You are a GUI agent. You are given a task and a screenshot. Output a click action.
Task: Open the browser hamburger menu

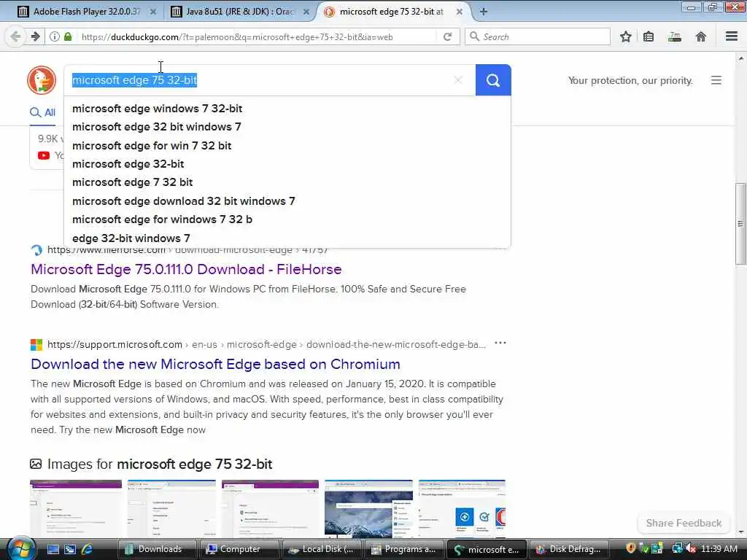coord(732,36)
